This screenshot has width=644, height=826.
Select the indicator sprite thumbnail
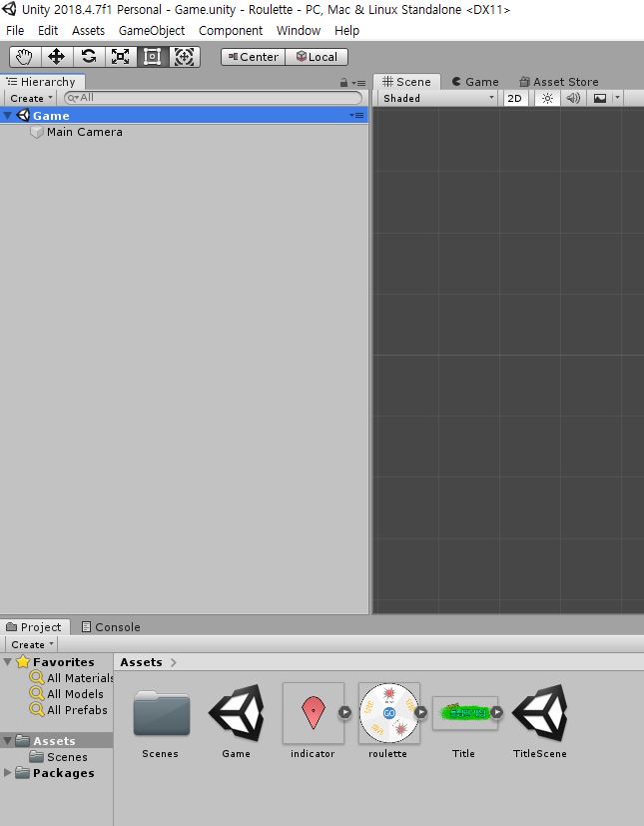[314, 713]
